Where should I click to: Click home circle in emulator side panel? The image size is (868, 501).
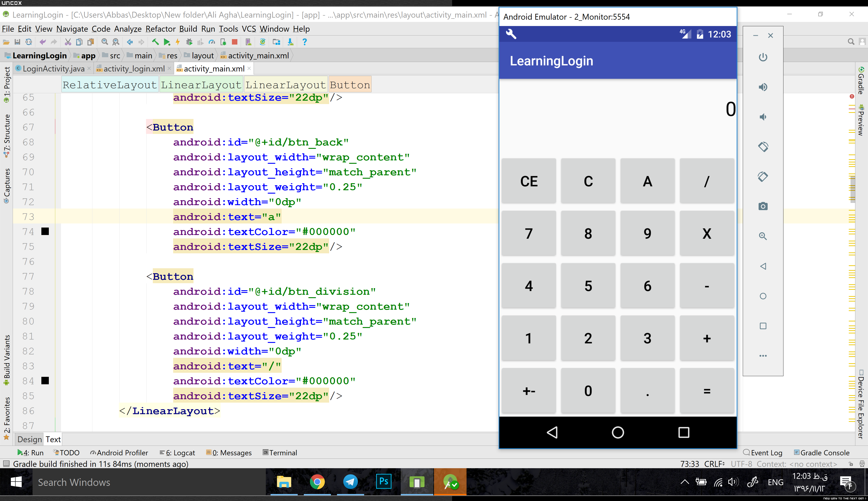(763, 296)
